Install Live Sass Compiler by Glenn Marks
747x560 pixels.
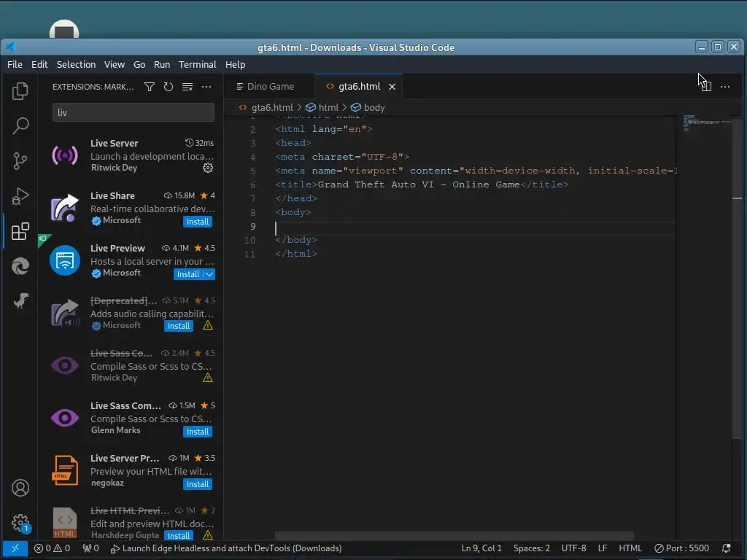[198, 432]
